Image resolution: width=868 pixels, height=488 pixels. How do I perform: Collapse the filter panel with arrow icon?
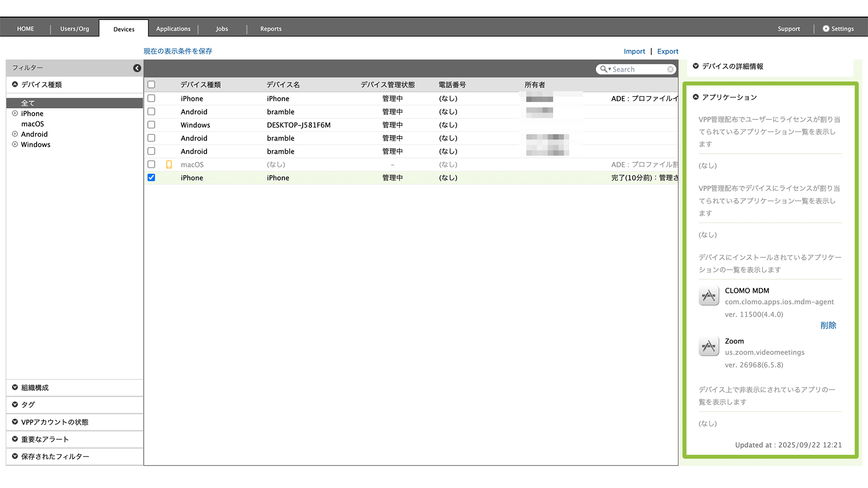pos(137,68)
